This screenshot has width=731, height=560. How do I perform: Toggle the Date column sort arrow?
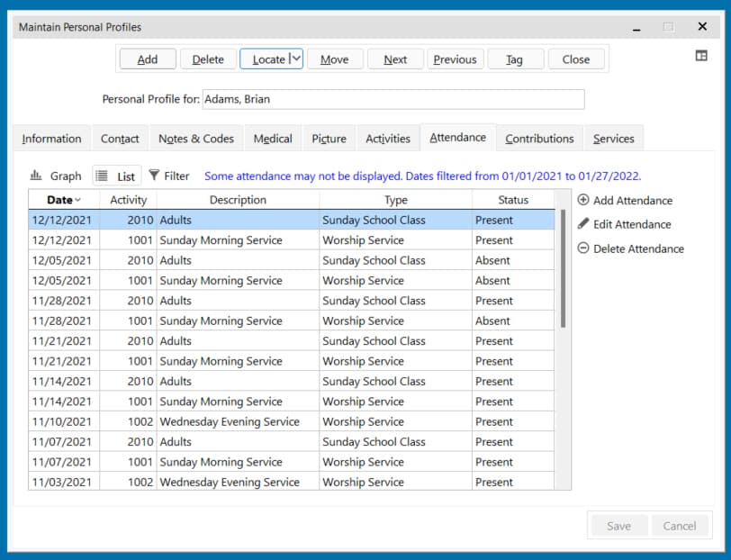click(x=77, y=200)
